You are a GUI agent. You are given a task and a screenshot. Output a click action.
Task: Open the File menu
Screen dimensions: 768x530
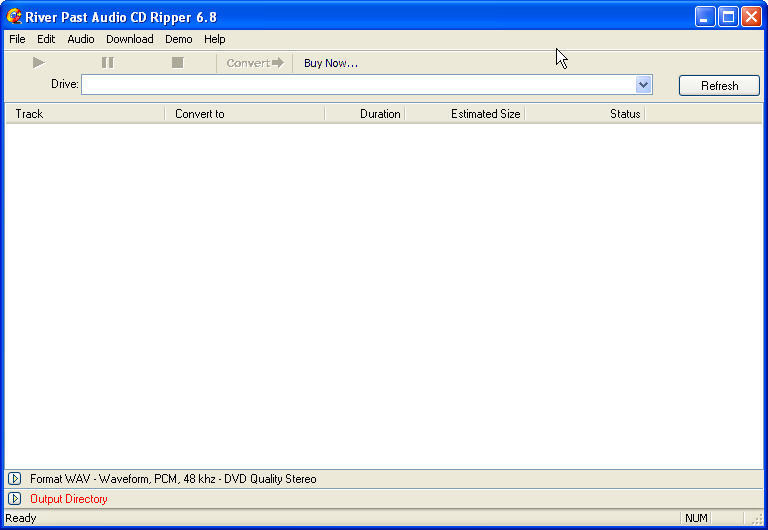pos(17,39)
